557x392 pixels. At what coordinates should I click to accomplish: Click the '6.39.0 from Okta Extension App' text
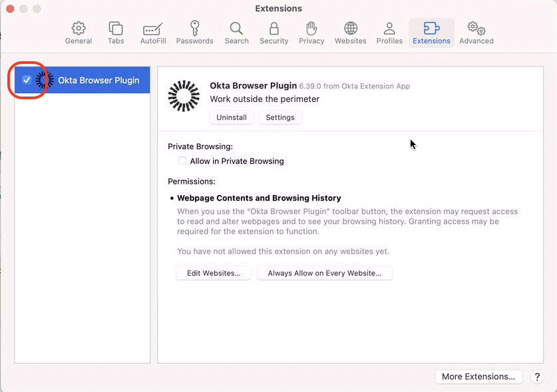355,86
